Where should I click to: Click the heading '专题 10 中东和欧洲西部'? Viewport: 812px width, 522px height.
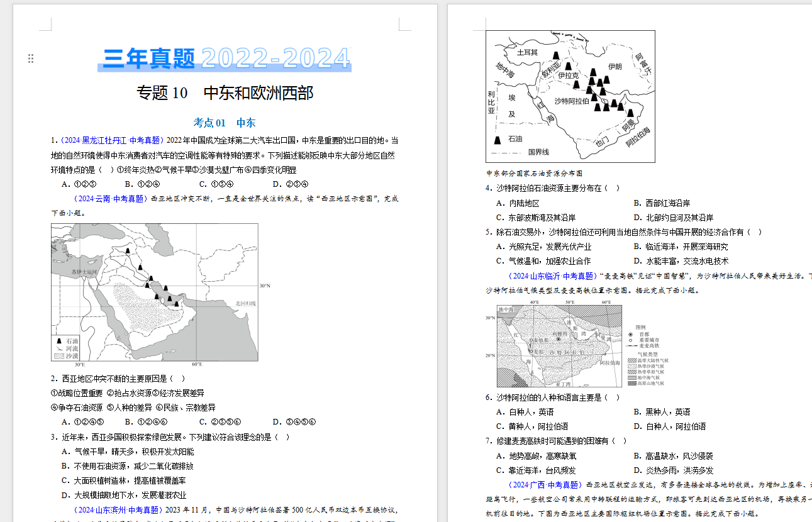pos(225,93)
